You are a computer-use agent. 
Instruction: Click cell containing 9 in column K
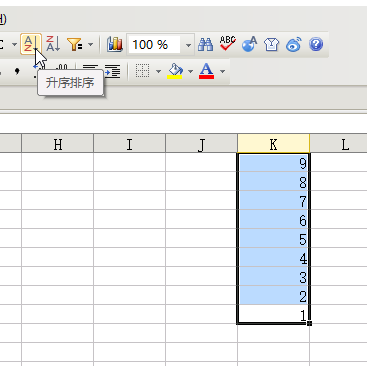[273, 163]
